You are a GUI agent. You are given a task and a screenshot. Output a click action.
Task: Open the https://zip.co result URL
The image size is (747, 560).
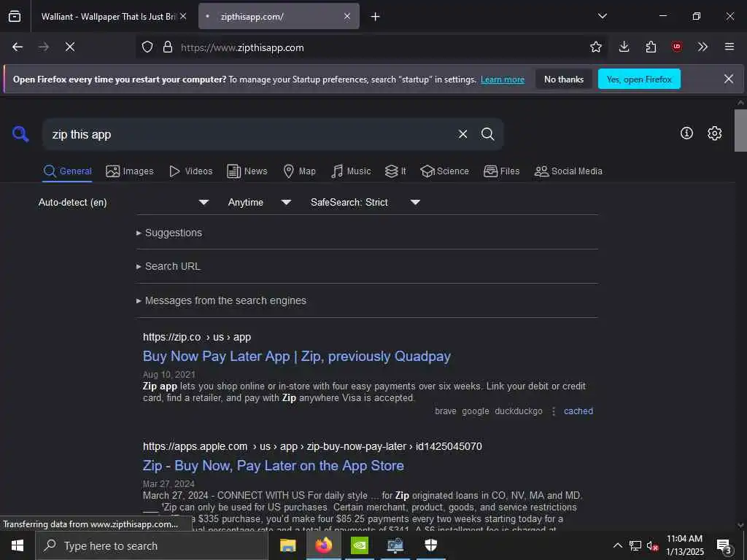pos(197,337)
